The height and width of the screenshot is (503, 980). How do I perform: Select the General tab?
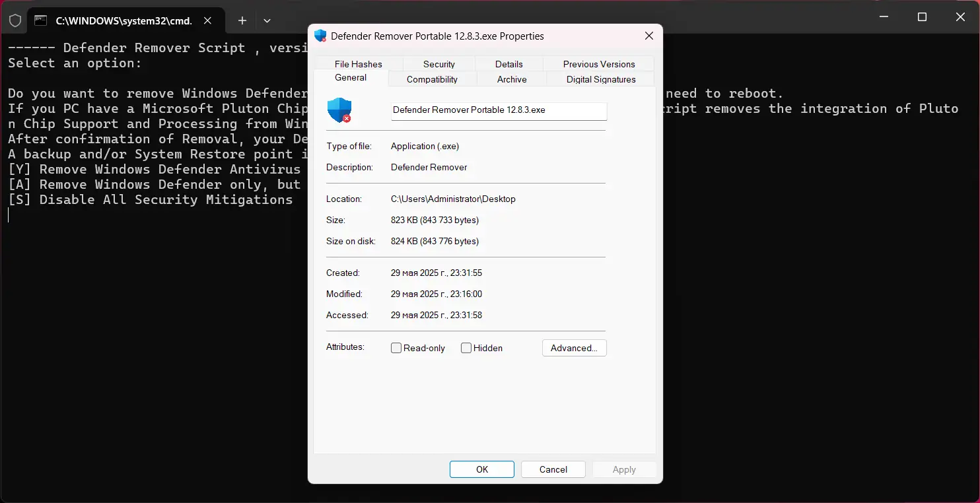tap(351, 78)
